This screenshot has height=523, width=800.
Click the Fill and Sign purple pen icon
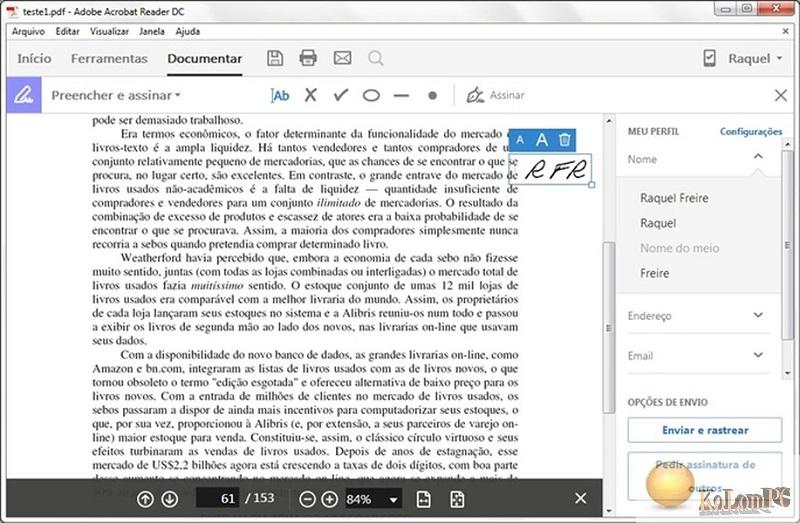coord(24,95)
